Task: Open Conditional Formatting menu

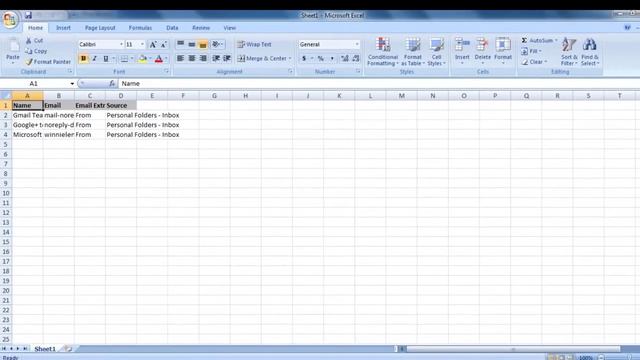Action: [382, 51]
